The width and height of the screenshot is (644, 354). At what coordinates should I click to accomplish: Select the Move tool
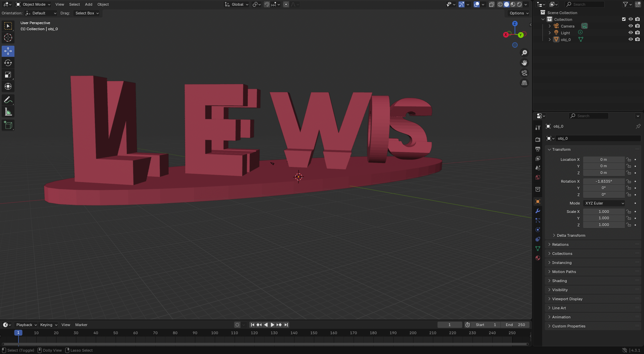pyautogui.click(x=8, y=51)
